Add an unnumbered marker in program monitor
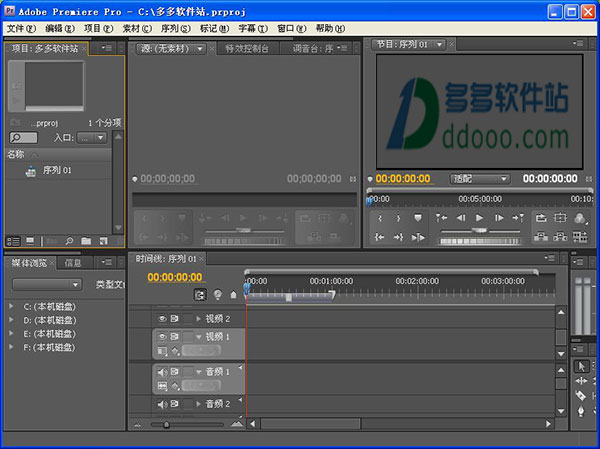This screenshot has width=600, height=449. click(x=418, y=218)
